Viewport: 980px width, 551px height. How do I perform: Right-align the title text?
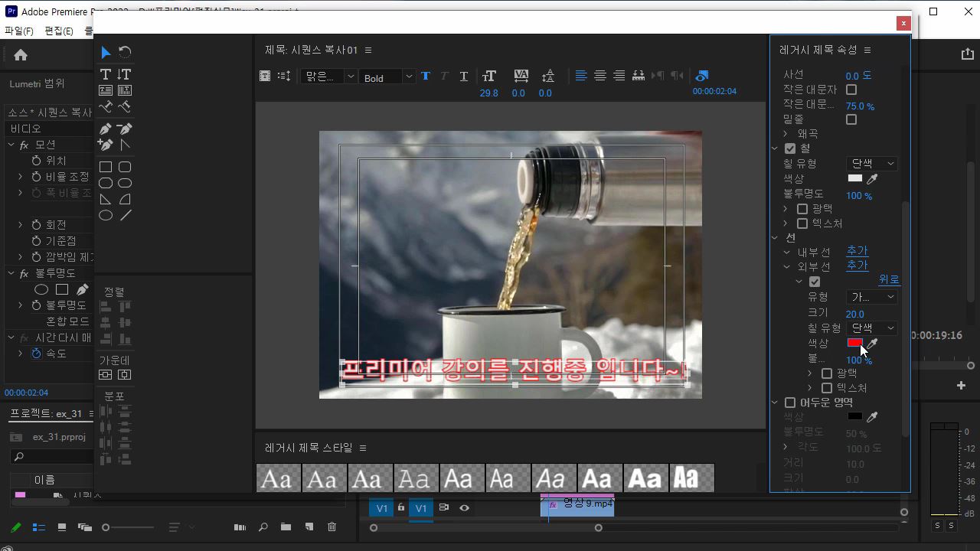pyautogui.click(x=619, y=76)
